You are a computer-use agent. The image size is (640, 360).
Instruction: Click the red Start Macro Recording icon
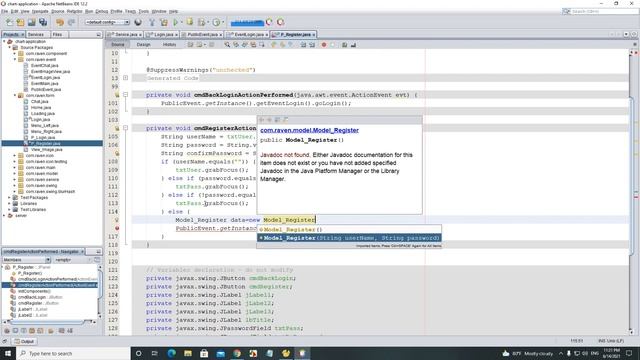point(324,44)
